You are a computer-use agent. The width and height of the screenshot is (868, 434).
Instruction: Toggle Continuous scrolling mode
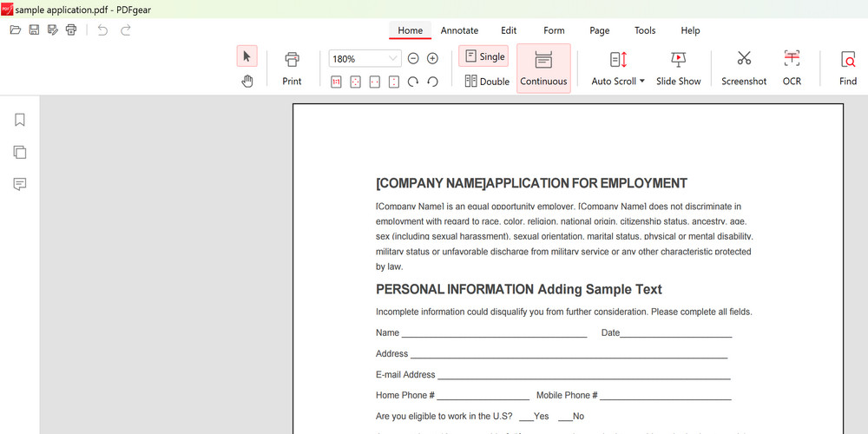point(543,69)
